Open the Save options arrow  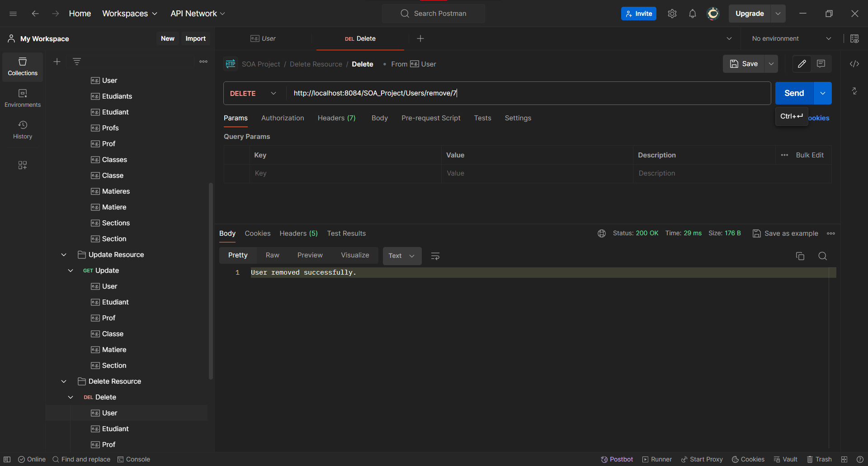tap(771, 64)
